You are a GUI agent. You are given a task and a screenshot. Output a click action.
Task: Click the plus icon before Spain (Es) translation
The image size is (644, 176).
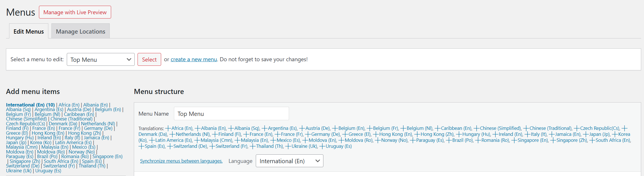(141, 146)
